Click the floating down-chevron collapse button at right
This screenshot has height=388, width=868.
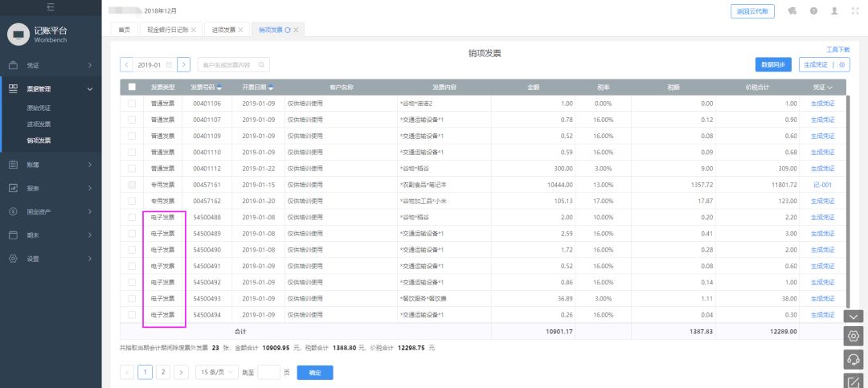tap(853, 317)
